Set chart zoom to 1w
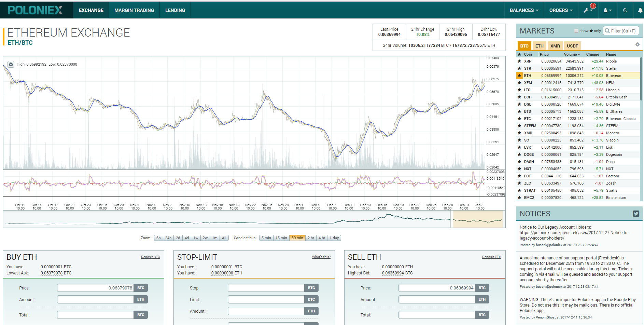Screen dimensions: 644x325 pos(196,238)
